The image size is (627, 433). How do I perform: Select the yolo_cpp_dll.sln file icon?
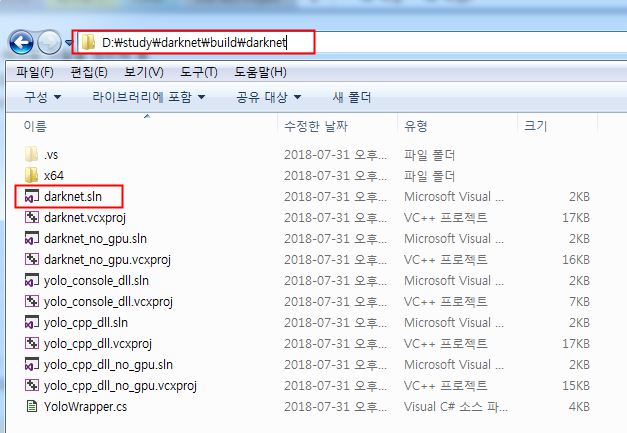(32, 322)
